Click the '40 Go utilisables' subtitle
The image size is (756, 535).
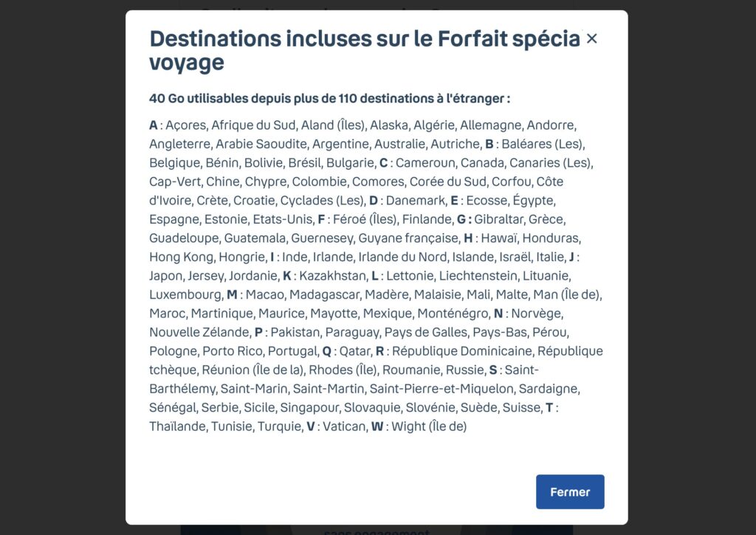click(x=329, y=98)
